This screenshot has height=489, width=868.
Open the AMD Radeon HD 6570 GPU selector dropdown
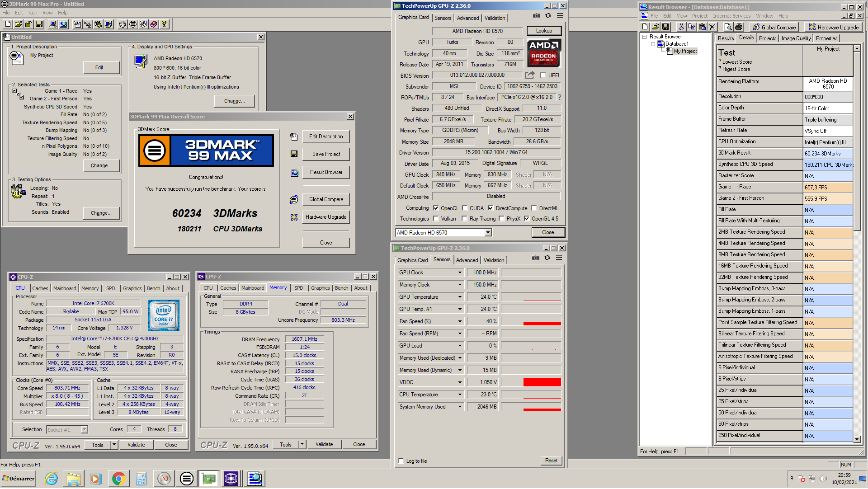(488, 233)
